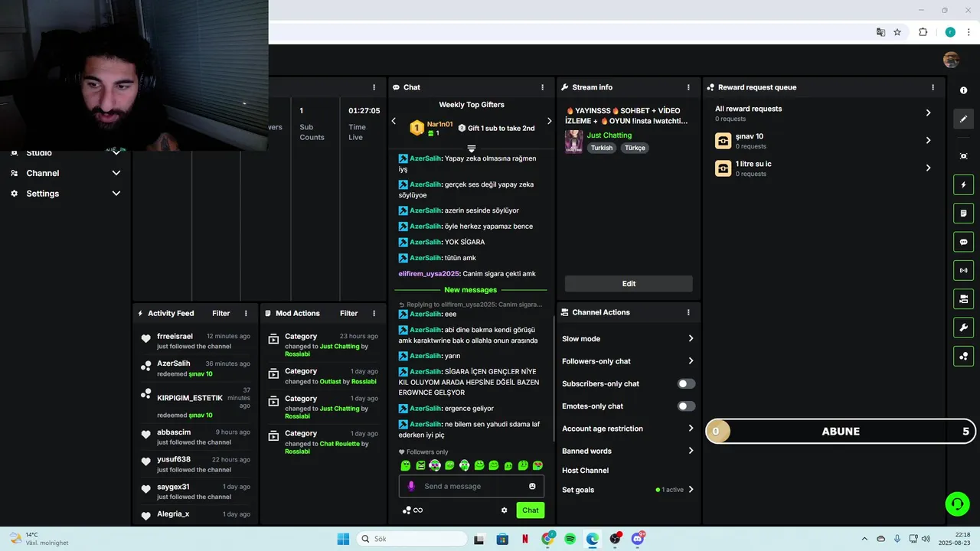Insert the first green quick emote

pyautogui.click(x=406, y=465)
